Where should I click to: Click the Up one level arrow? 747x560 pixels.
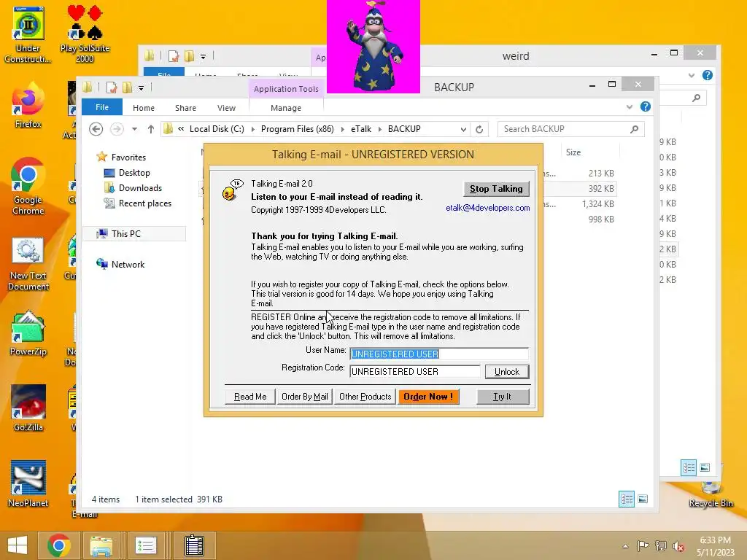pos(150,129)
